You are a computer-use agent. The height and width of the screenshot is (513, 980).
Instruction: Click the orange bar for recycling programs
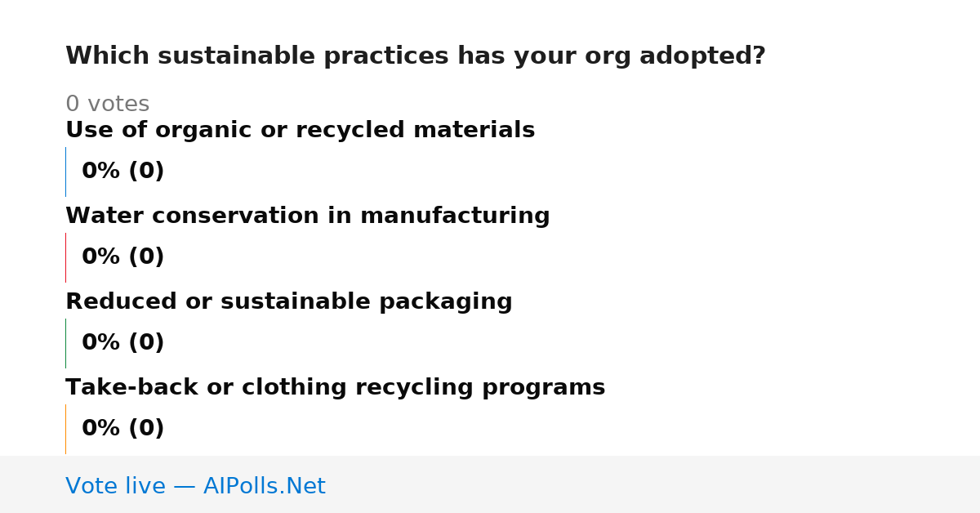[x=65, y=429]
